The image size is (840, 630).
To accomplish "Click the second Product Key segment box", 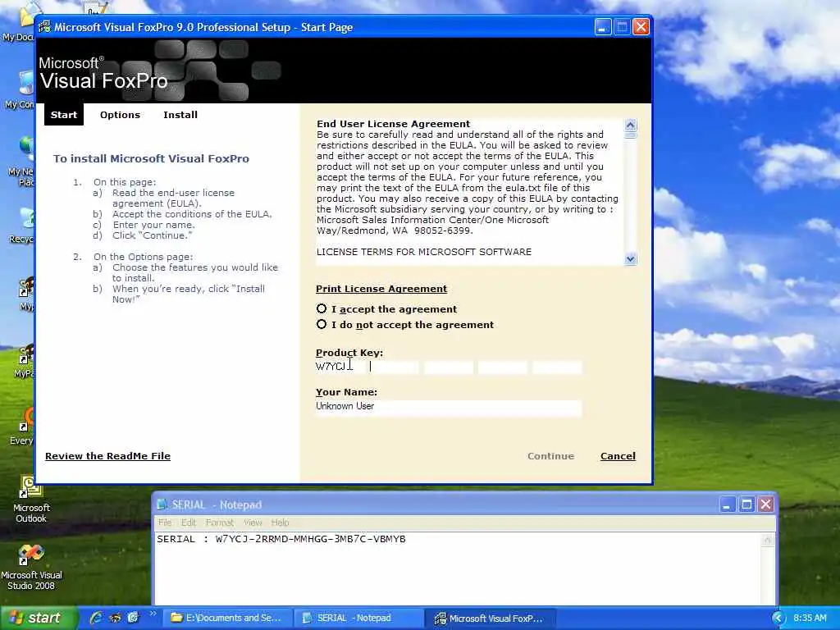I will 394,367.
